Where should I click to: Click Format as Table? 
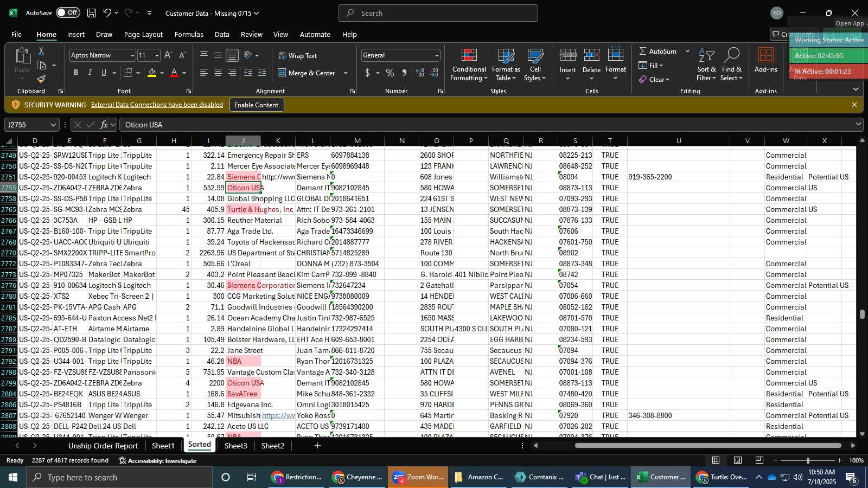point(506,65)
